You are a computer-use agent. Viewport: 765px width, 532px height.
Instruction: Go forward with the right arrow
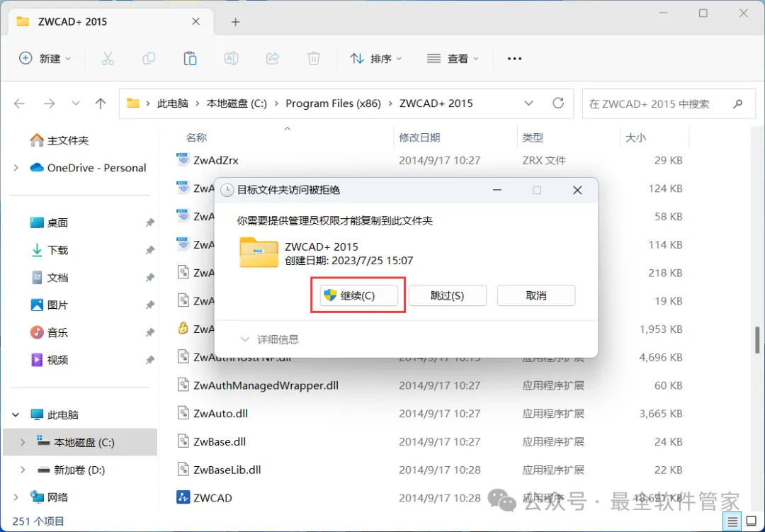pyautogui.click(x=50, y=103)
